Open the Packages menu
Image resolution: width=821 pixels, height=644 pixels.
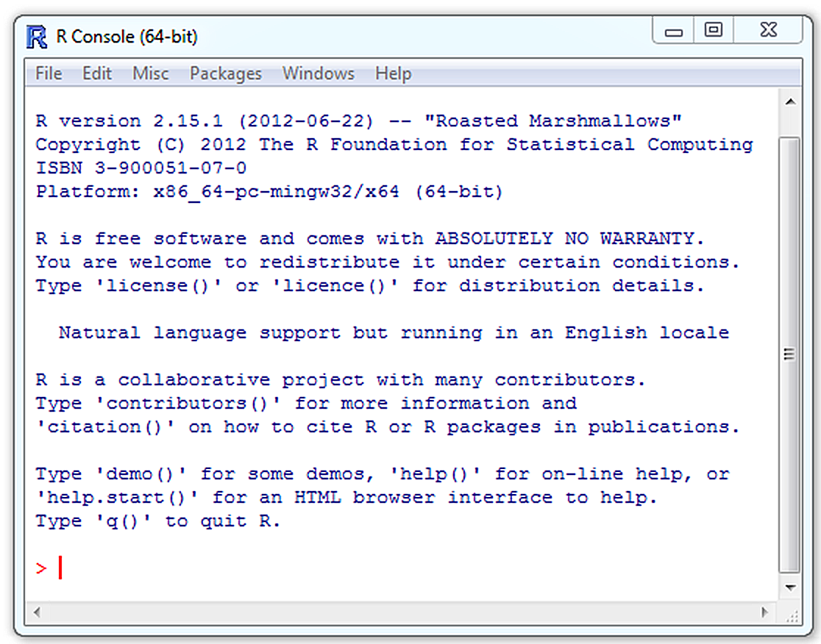(226, 74)
